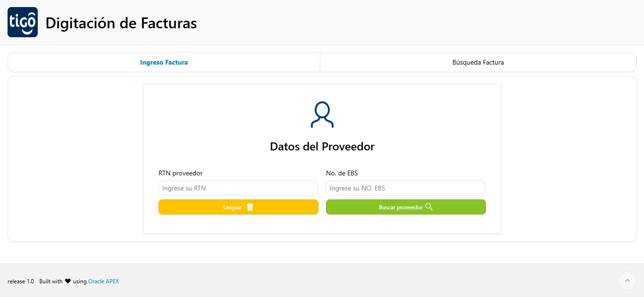Screen dimensions: 644x297
Task: Select the Ingreso Factura tab
Action: point(163,62)
